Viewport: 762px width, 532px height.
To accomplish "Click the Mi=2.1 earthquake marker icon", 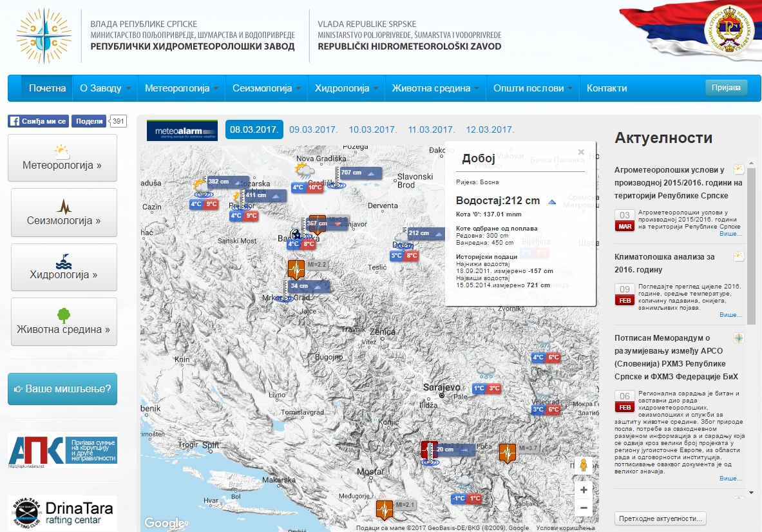I will pyautogui.click(x=385, y=509).
